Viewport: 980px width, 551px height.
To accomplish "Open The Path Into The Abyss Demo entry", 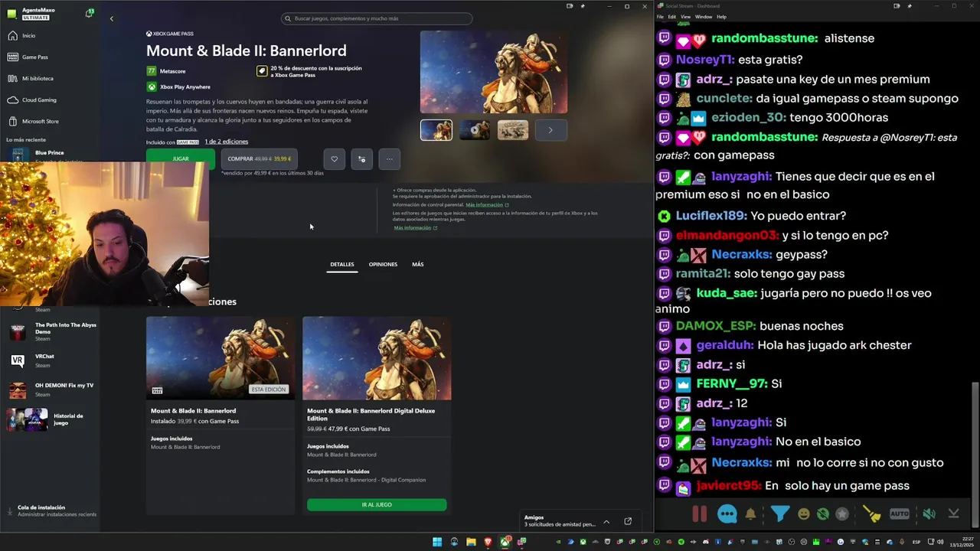I will pyautogui.click(x=51, y=331).
